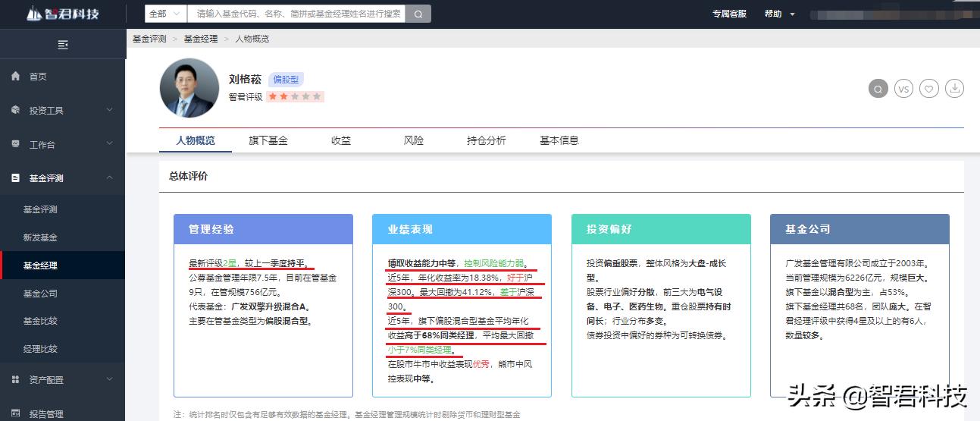Collapse 基金评测 sidebar section
The width and height of the screenshot is (980, 421).
click(x=62, y=178)
